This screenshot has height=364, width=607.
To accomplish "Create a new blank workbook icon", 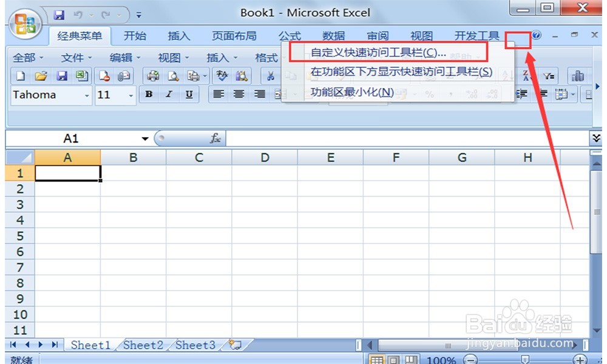I will click(x=21, y=76).
